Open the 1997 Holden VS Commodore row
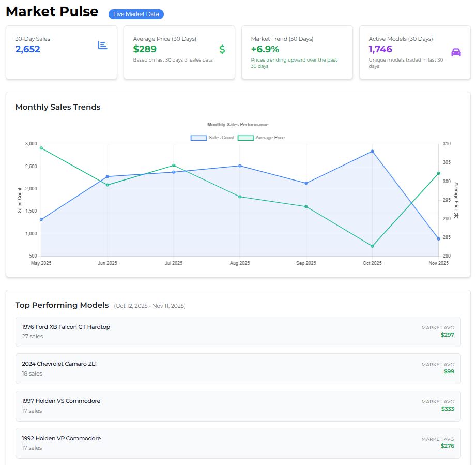 coord(238,406)
